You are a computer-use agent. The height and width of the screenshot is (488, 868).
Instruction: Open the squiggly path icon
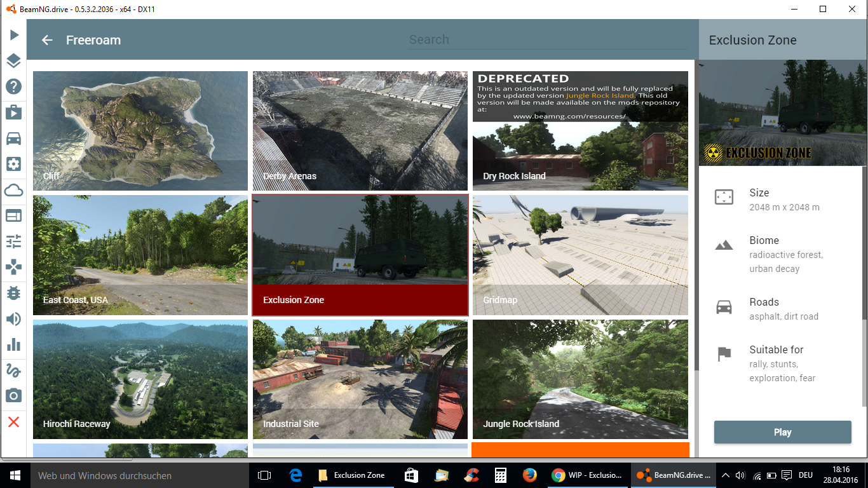click(x=14, y=370)
